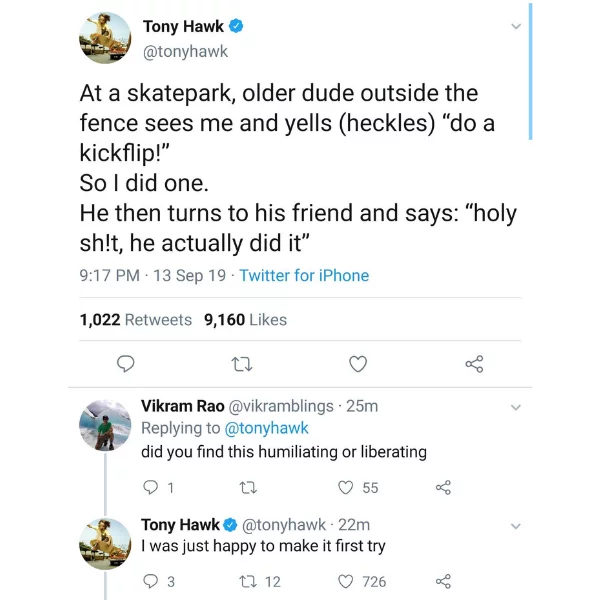Retweet the kickflip tweet
This screenshot has height=600, width=600.
241,364
